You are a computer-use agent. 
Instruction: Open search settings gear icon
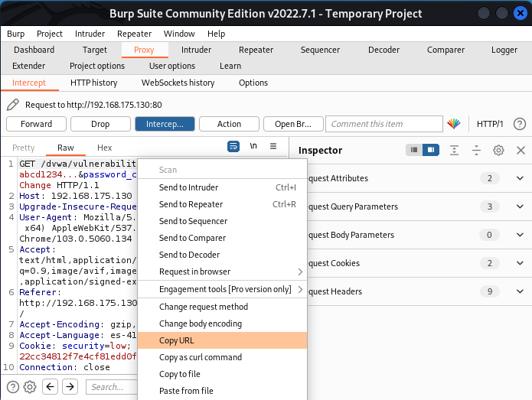30,387
